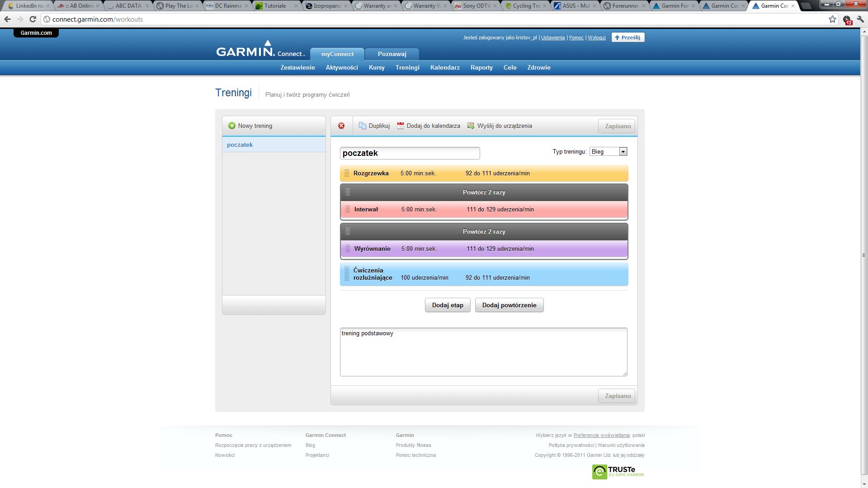Click the Preferencje wyświetlania link
This screenshot has height=488, width=868.
point(601,436)
